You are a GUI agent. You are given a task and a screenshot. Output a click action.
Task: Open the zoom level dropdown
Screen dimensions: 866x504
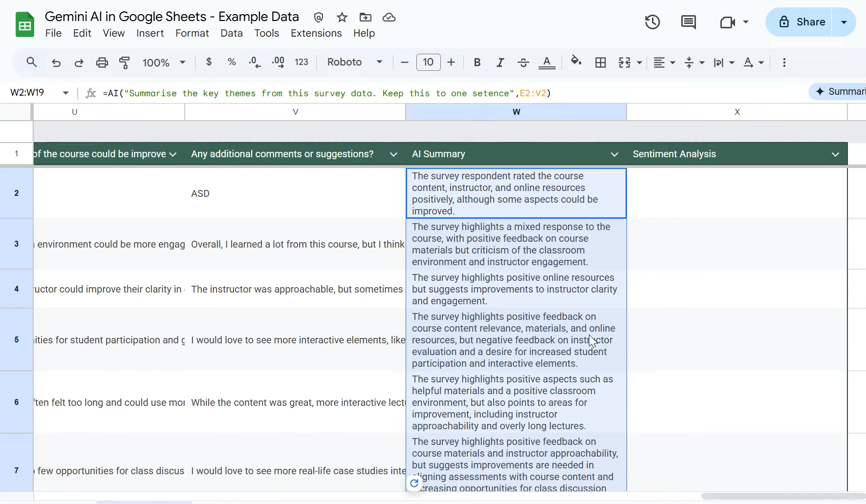coord(164,63)
